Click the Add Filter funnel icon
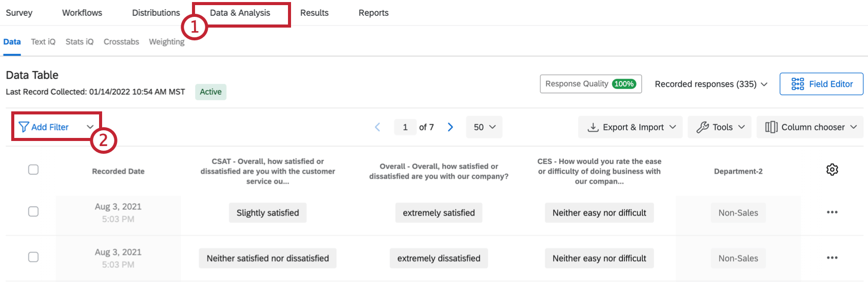868x282 pixels. 23,127
